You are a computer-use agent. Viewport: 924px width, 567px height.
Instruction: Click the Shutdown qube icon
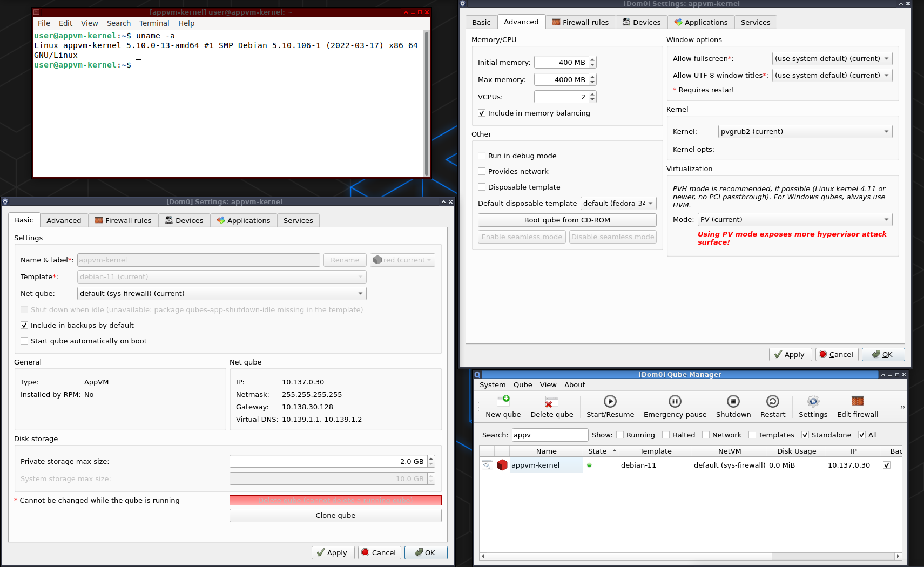coord(733,402)
